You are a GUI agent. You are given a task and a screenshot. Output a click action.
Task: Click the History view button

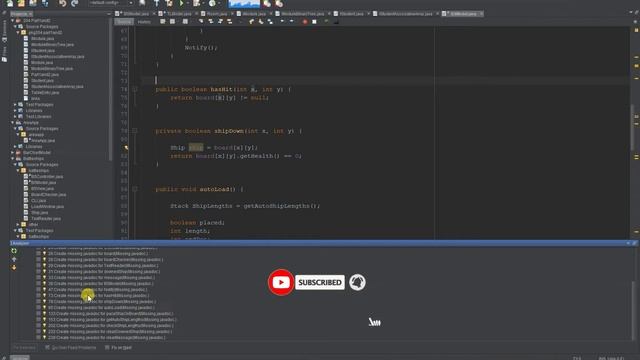(x=144, y=22)
